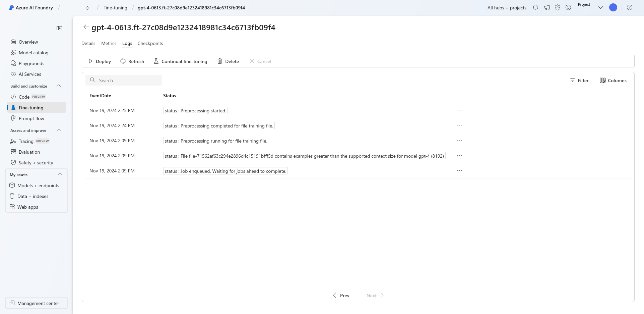Viewport: 644px width, 314px height.
Task: Switch to the Details tab
Action: (88, 43)
